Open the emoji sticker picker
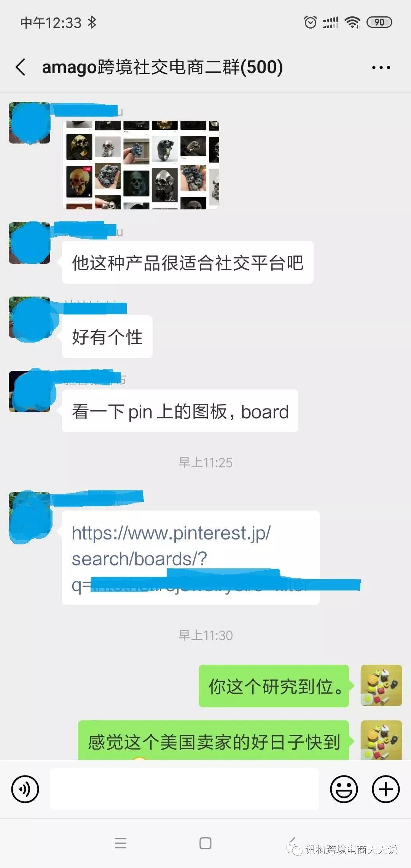 (344, 789)
